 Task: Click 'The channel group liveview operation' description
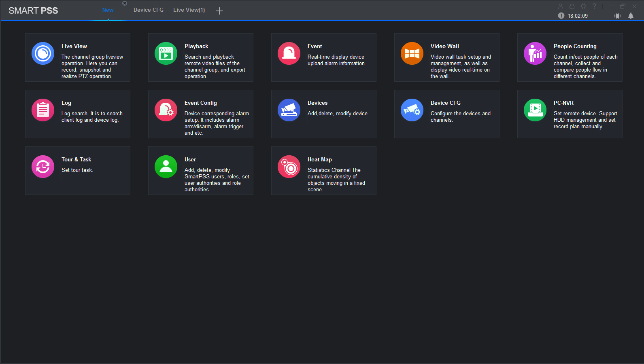[92, 66]
